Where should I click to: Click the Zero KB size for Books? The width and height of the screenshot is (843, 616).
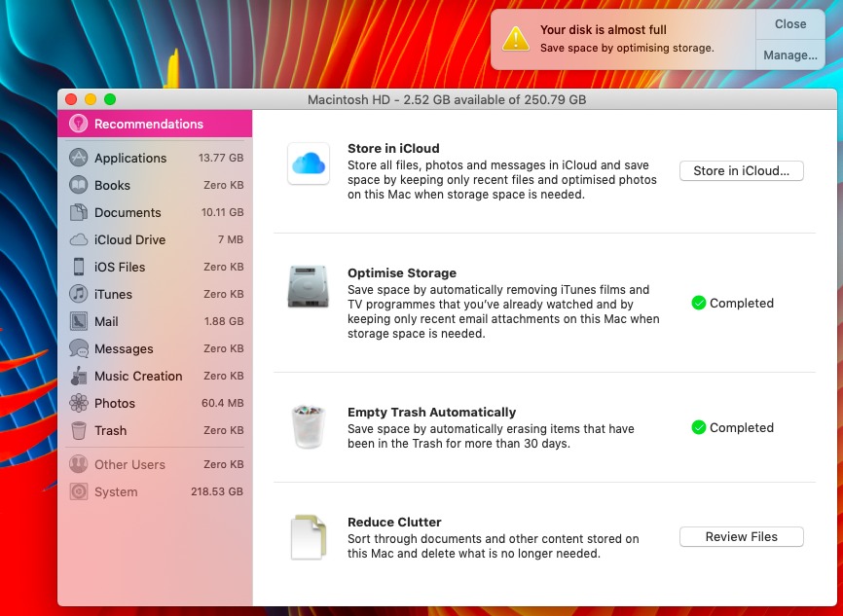pos(224,185)
